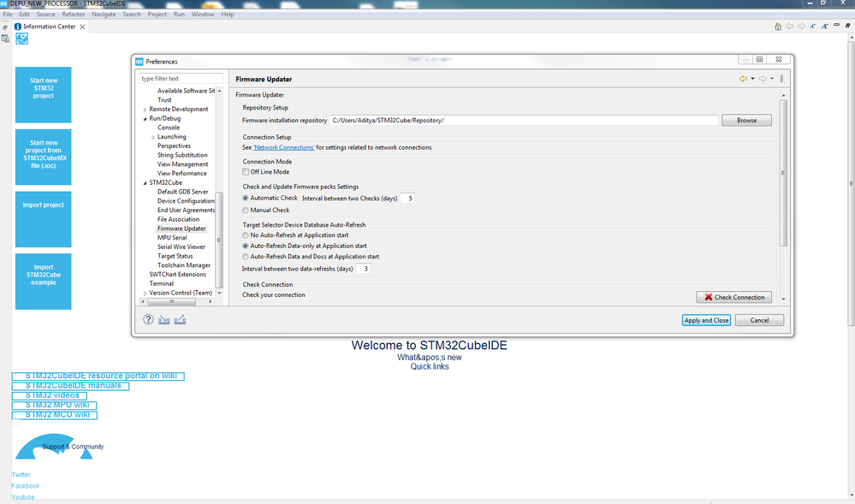
Task: Click Apply and Close
Action: click(706, 320)
